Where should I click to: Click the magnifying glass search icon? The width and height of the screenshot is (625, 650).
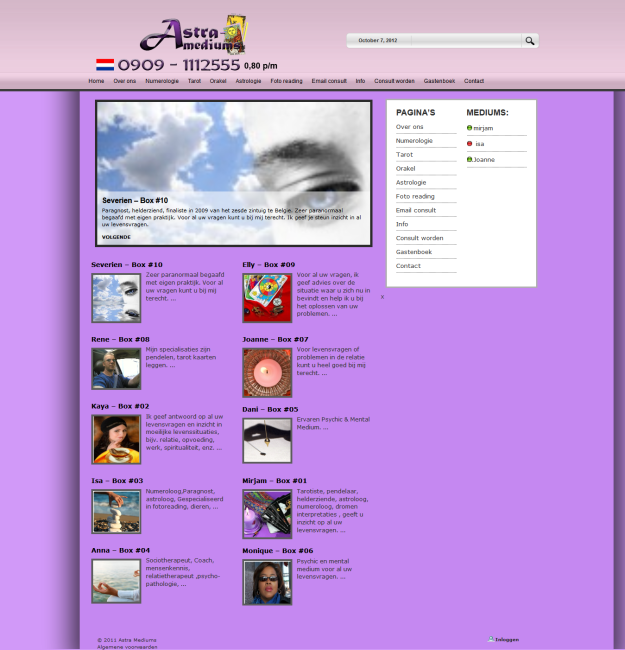(529, 41)
